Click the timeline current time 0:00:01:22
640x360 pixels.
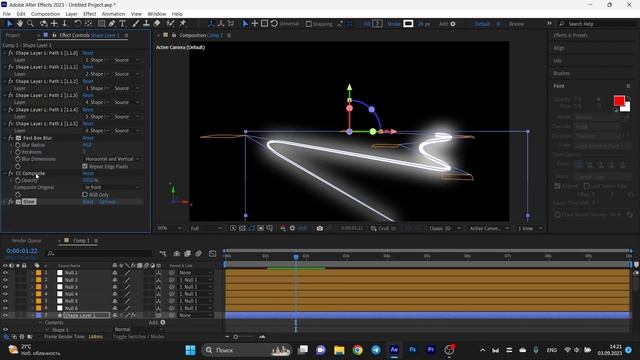click(x=22, y=251)
